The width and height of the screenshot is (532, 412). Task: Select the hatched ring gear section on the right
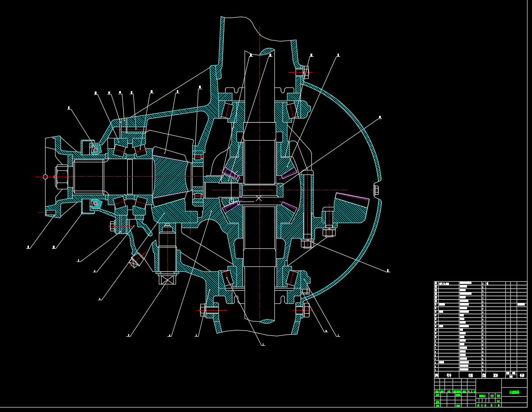click(351, 209)
